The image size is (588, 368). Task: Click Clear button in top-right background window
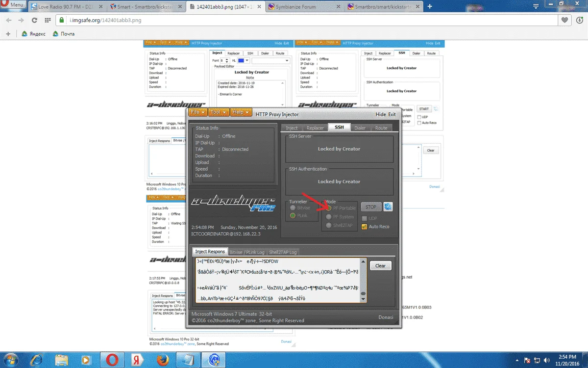coord(430,150)
